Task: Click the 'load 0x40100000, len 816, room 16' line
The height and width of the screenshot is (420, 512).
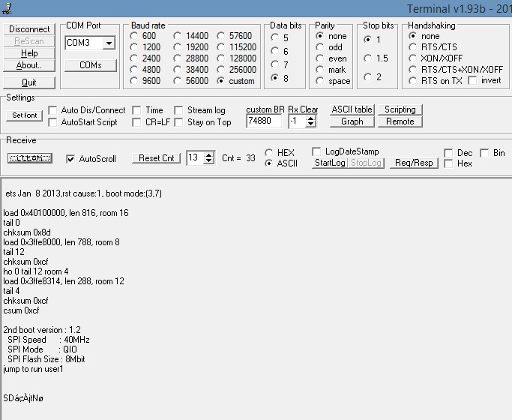Action: (x=66, y=213)
